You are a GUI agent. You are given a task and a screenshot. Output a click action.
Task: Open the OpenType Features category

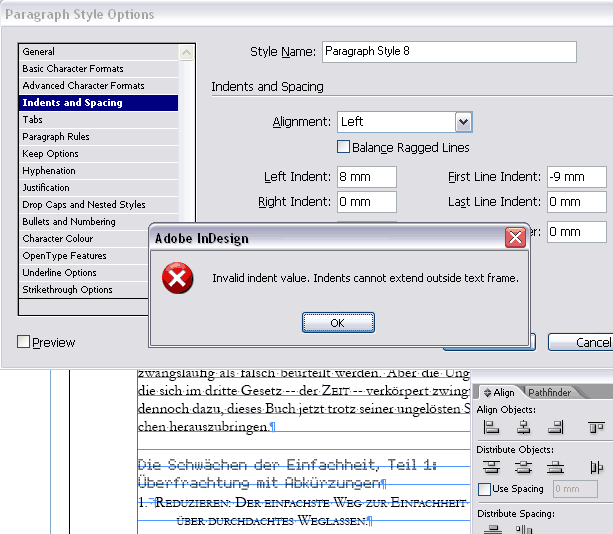click(x=84, y=256)
